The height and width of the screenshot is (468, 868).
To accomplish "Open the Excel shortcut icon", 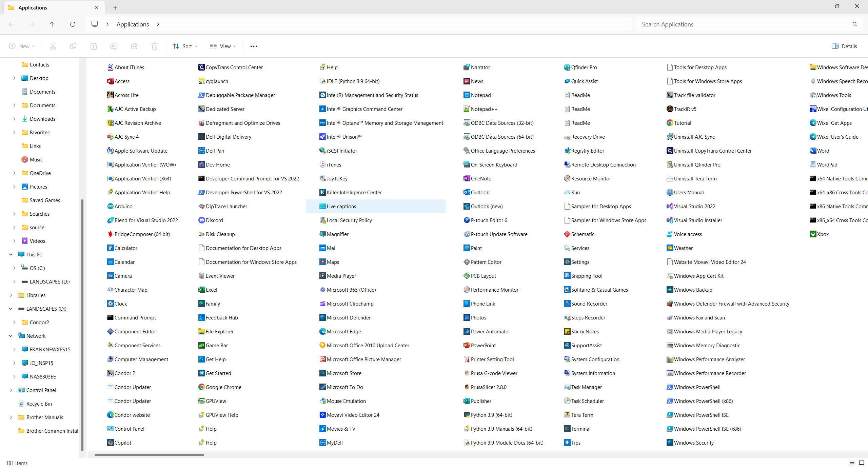I will 201,290.
